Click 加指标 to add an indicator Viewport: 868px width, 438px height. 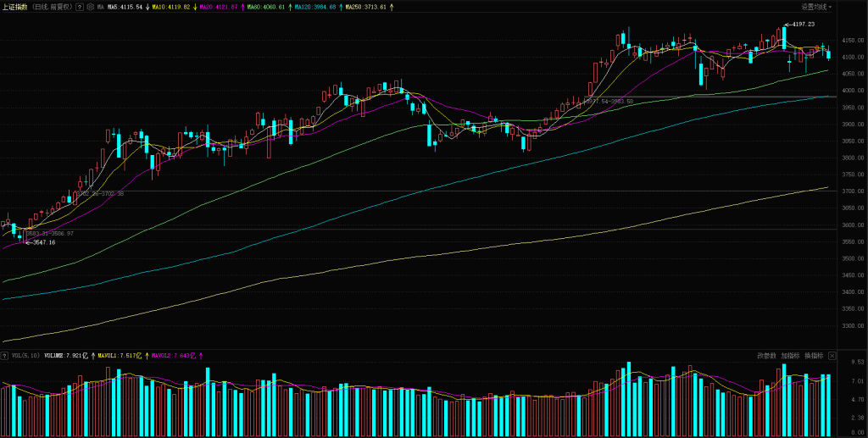790,356
